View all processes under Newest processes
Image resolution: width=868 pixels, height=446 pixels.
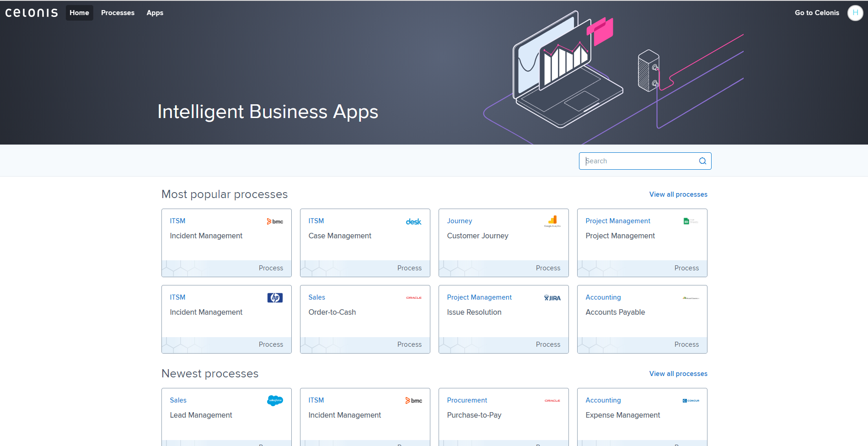(x=678, y=374)
